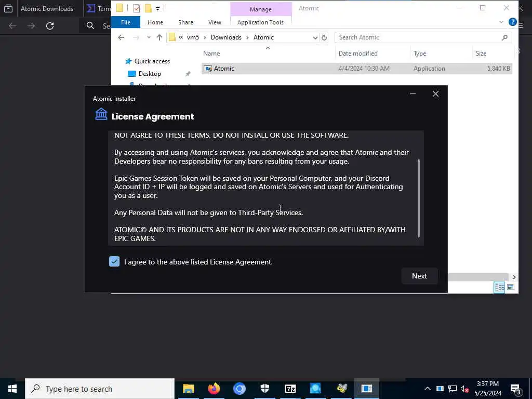Minimize the Atomic Installer window
Viewport: 532px width, 399px height.
[x=413, y=94]
